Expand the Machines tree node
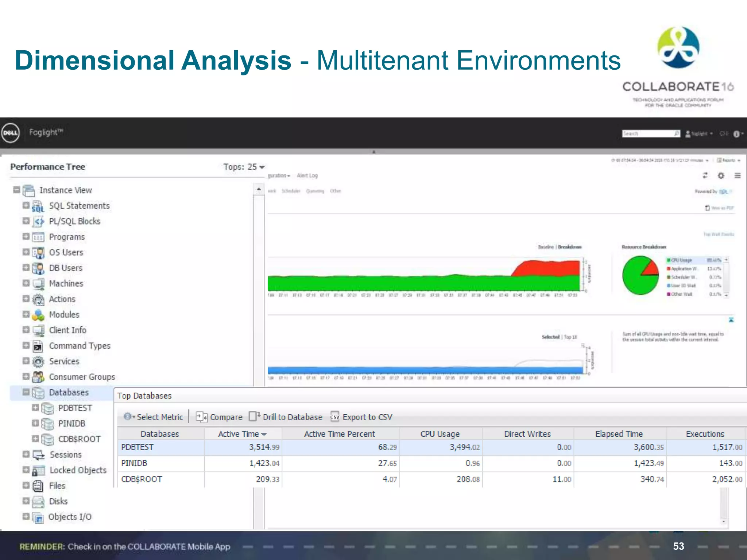Viewport: 747px width, 560px height. point(26,283)
